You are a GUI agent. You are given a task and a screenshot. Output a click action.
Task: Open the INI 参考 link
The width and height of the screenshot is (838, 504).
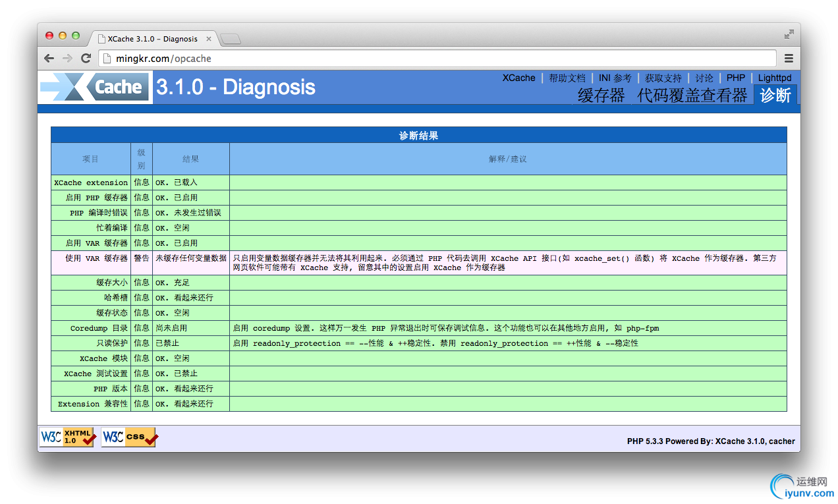(615, 78)
